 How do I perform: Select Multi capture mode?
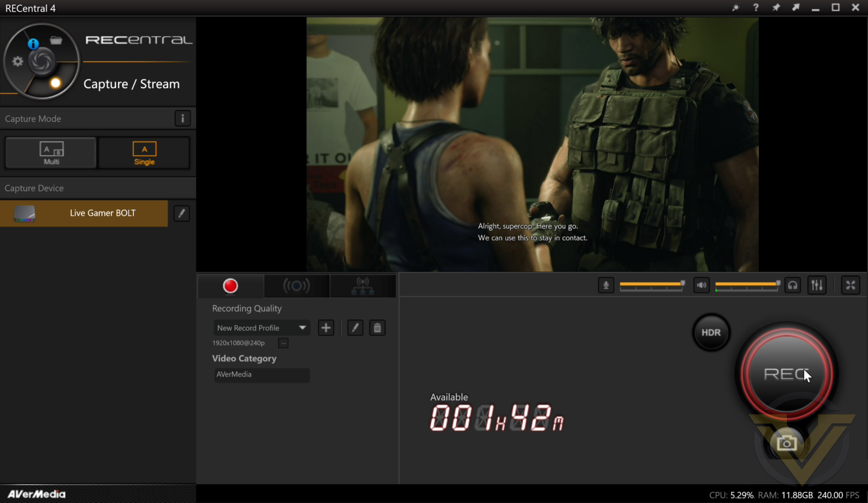point(51,153)
